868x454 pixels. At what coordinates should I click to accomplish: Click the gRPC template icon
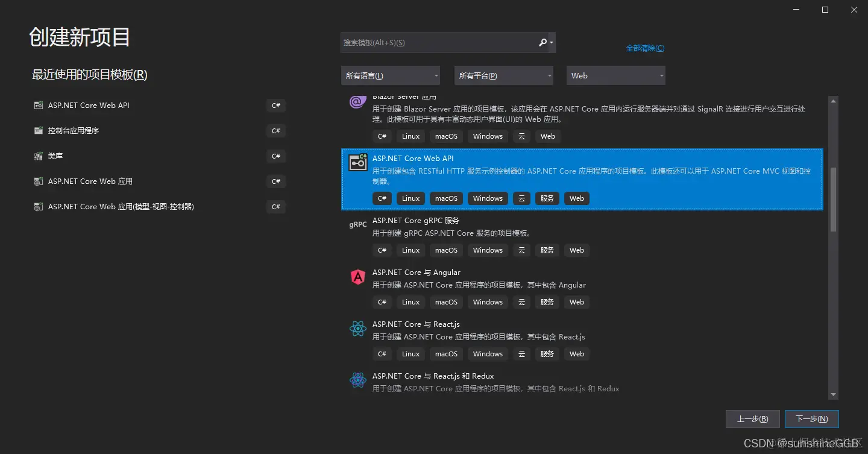(358, 224)
